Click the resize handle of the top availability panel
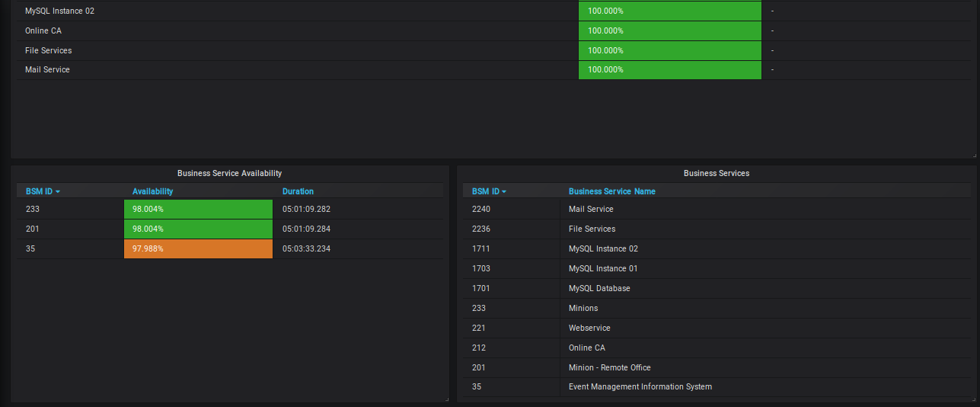The image size is (980, 407). tap(974, 155)
